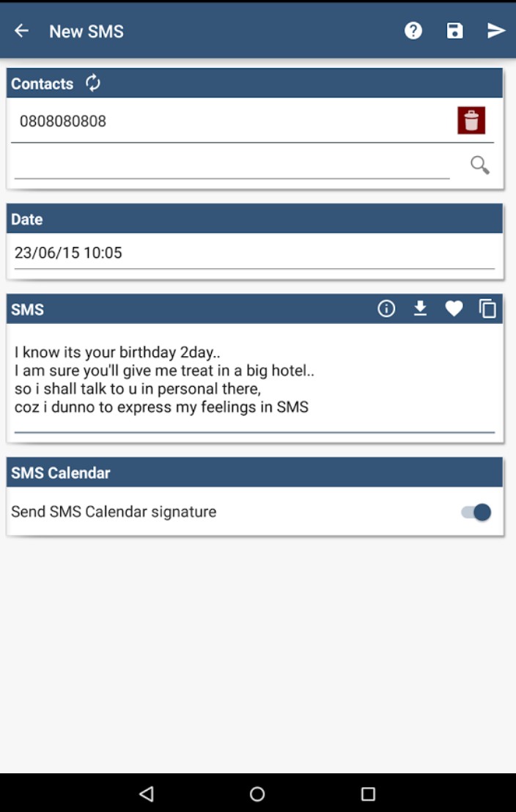Send the SMS with the paper plane icon
Viewport: 516px width, 812px height.
point(496,31)
